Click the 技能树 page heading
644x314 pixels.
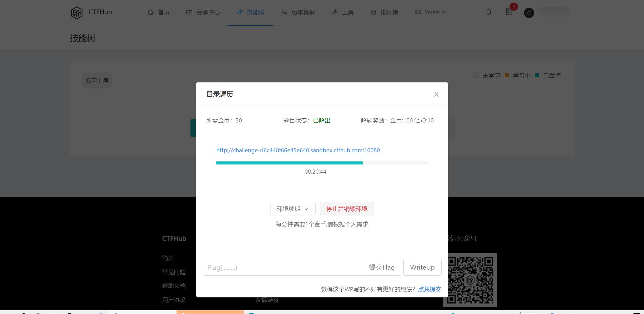pyautogui.click(x=83, y=38)
